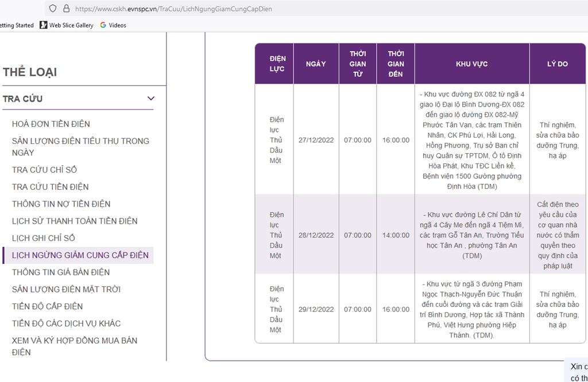Open the Videos Google bookmark
The height and width of the screenshot is (382, 588).
coord(113,25)
